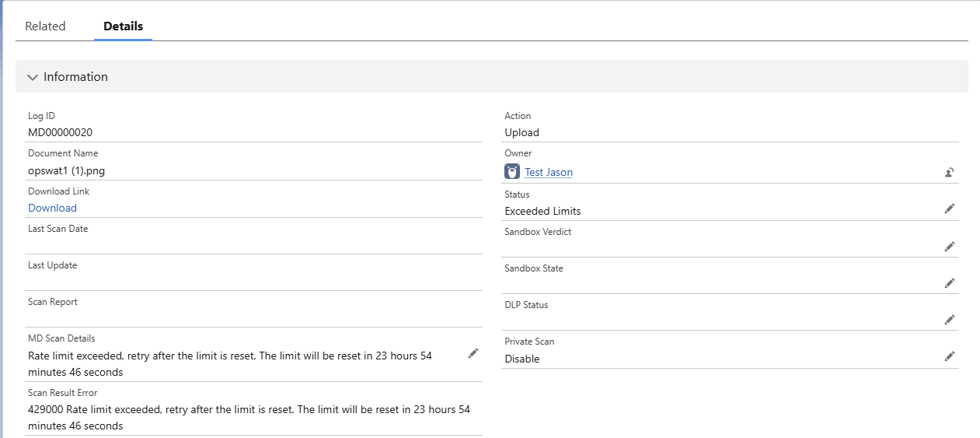980x438 pixels.
Task: Edit the Sandbox State field
Action: (x=949, y=282)
